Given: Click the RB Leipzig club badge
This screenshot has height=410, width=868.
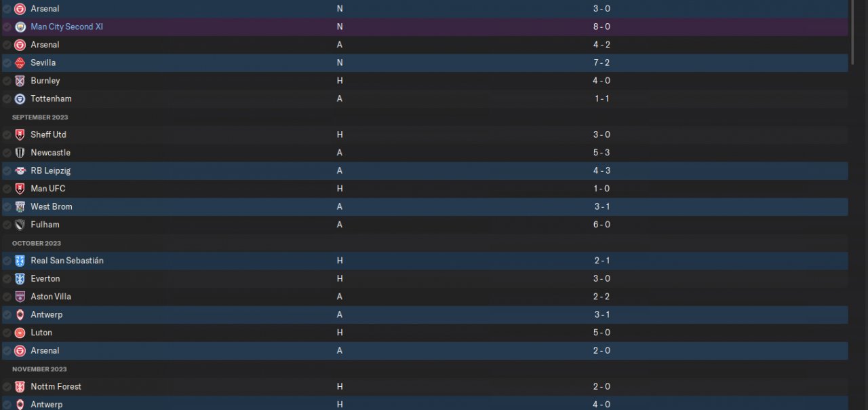Looking at the screenshot, I should [20, 171].
